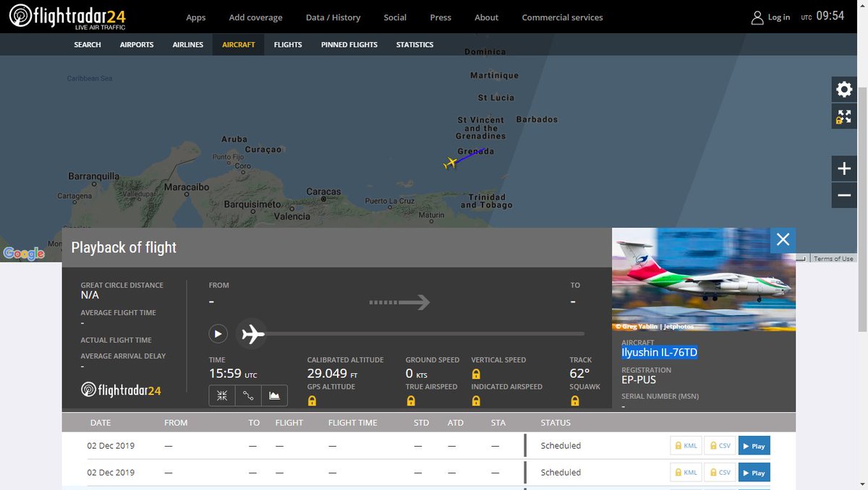Click the Ilyushin IL-76TD aircraft text
This screenshot has width=868, height=490.
[x=660, y=353]
